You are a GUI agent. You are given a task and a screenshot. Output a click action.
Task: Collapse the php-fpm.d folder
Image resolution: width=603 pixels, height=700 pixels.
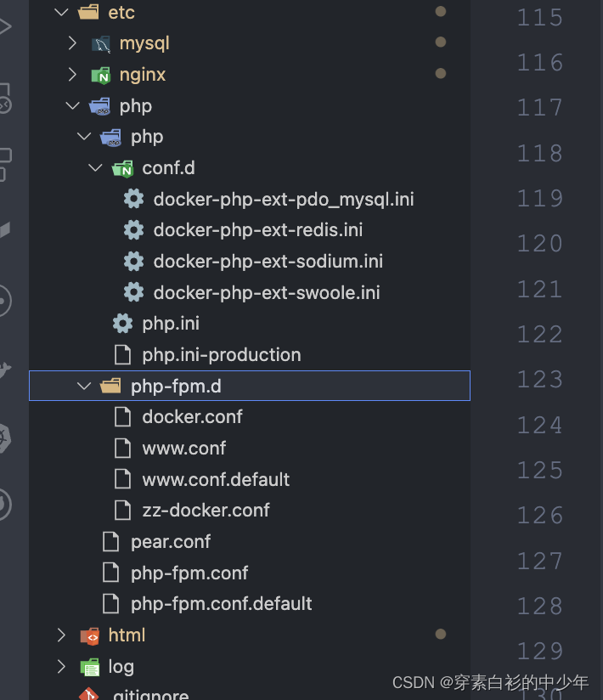83,385
